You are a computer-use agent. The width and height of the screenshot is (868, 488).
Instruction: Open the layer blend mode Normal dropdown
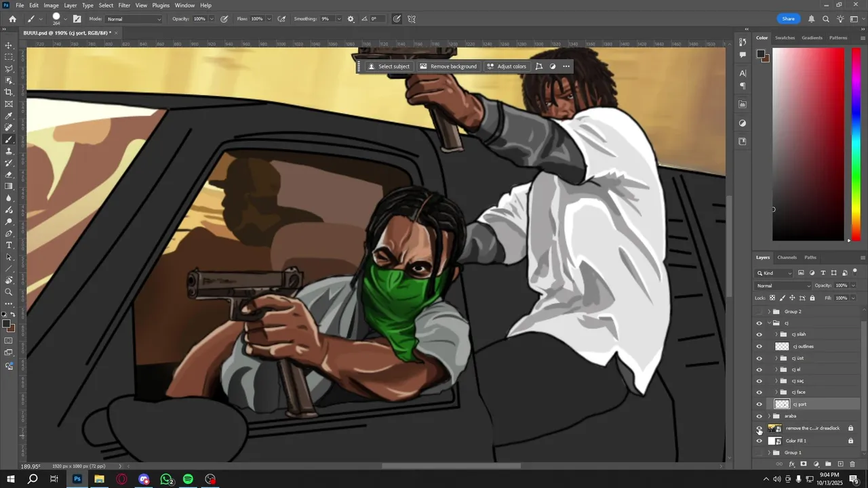coord(783,286)
